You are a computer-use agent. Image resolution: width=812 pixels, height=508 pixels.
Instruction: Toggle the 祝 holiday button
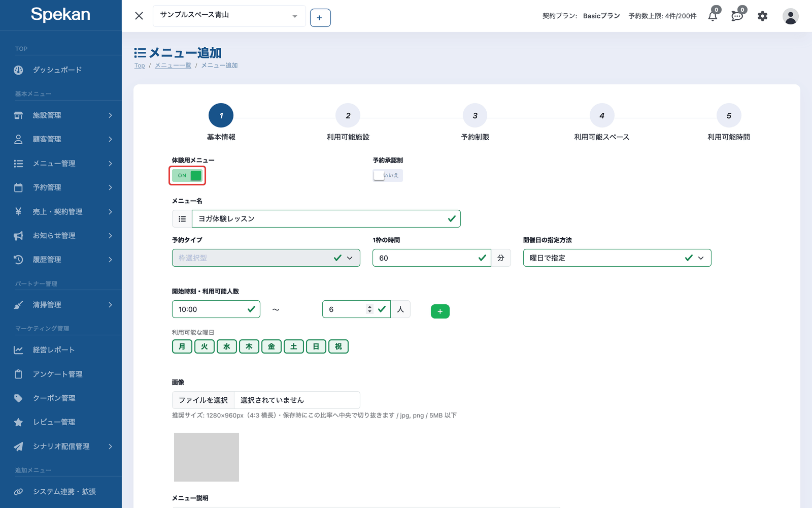339,346
